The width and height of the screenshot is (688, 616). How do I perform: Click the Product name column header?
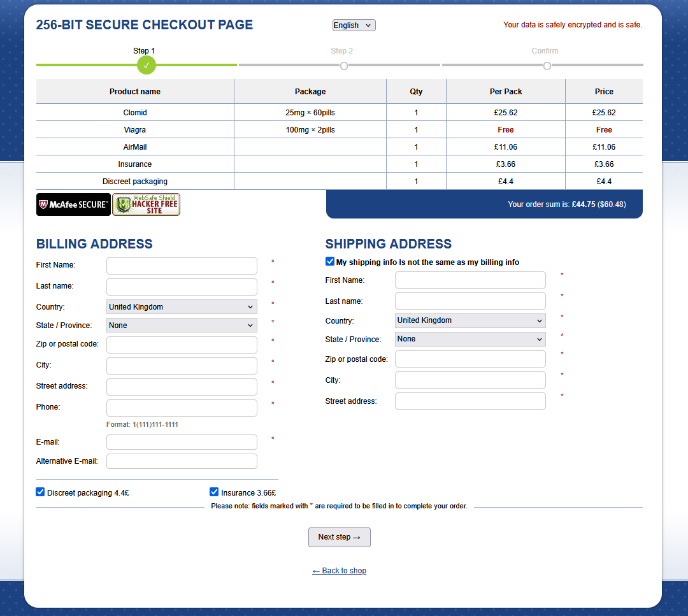coord(134,91)
